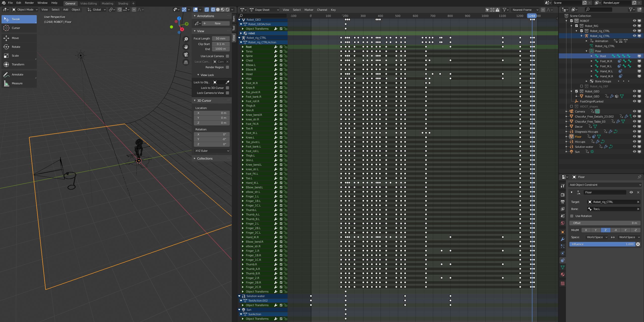Open the Object Constraint properties tab
The width and height of the screenshot is (644, 322).
point(563,260)
